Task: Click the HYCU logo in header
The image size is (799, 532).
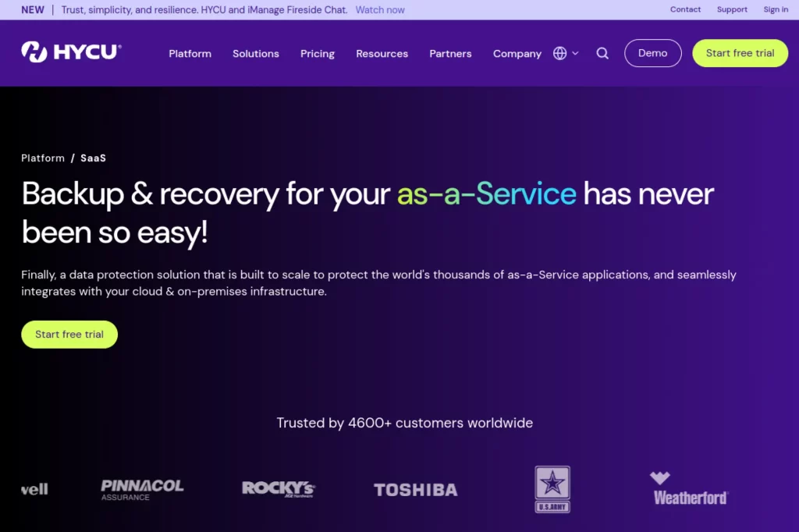Action: click(x=71, y=52)
